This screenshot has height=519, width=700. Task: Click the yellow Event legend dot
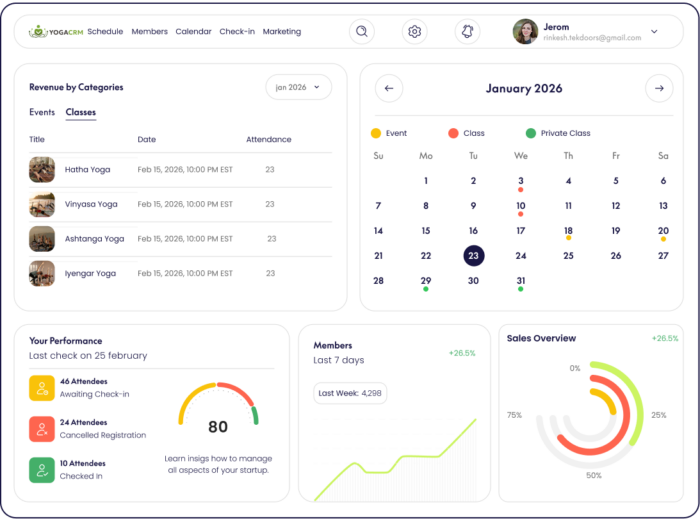376,133
